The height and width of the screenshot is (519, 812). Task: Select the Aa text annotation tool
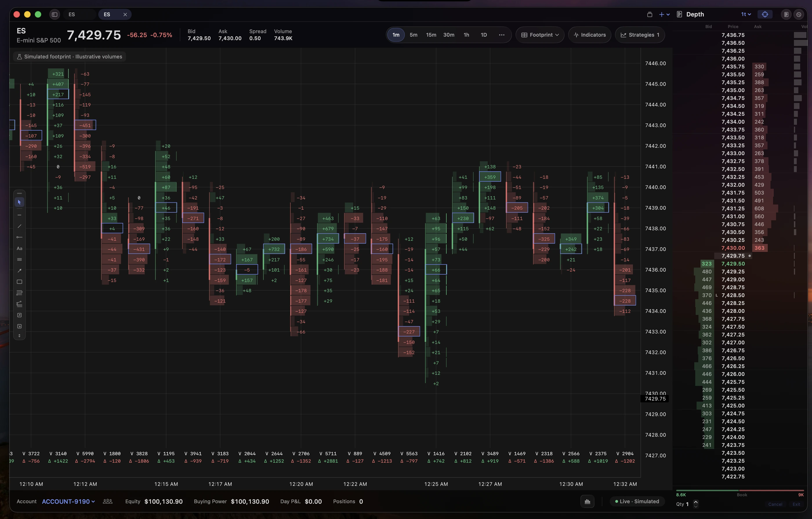19,248
